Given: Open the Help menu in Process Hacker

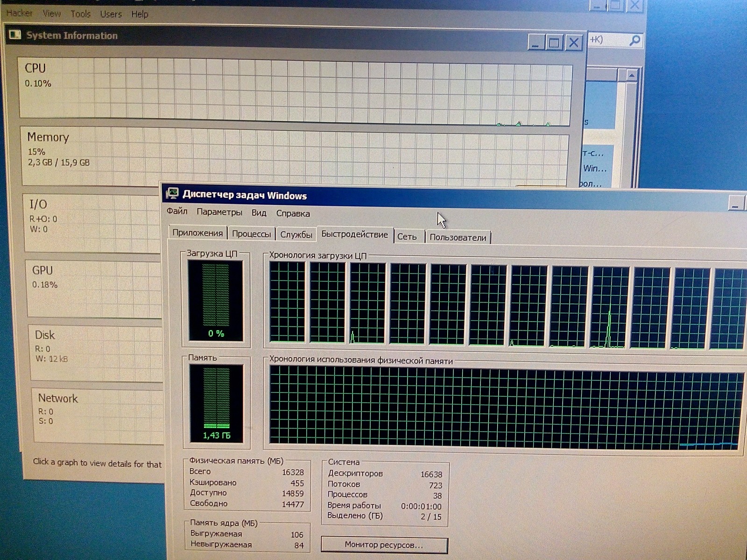Looking at the screenshot, I should (x=140, y=14).
